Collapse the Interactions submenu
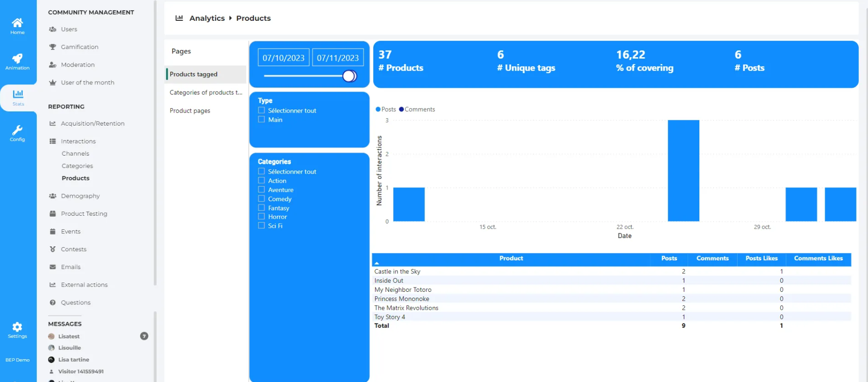 pos(78,141)
